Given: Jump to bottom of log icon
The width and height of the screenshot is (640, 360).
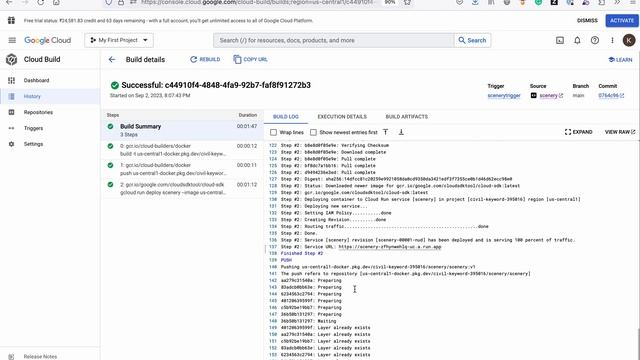Looking at the screenshot, I should [401, 132].
